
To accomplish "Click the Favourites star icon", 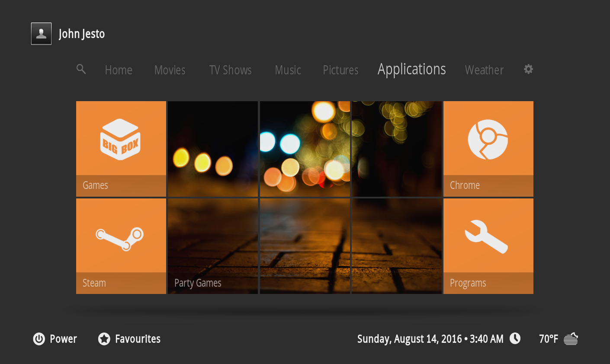I will (x=104, y=339).
